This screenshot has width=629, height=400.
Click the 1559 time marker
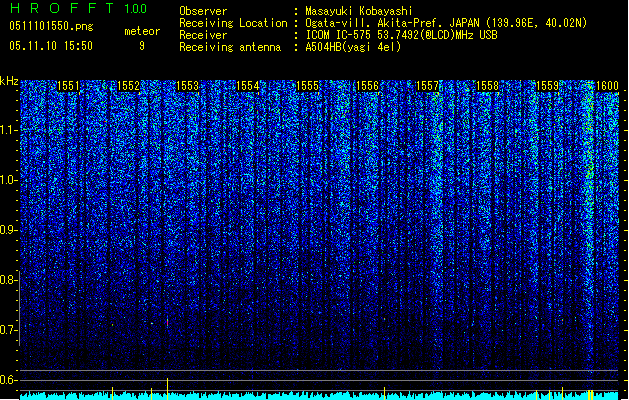548,86
